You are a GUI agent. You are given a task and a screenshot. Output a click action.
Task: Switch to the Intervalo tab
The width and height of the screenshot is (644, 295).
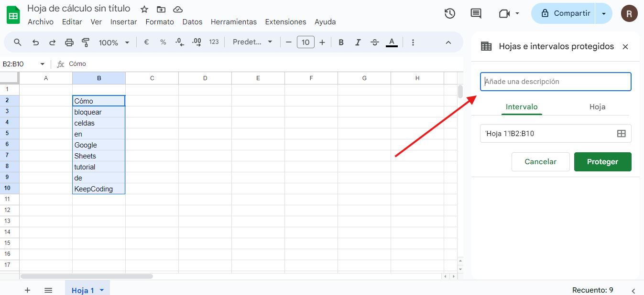point(522,107)
